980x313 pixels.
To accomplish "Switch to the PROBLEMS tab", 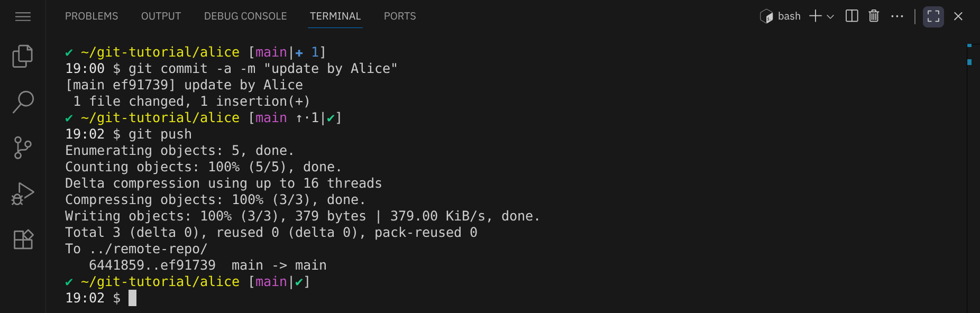I will (91, 16).
